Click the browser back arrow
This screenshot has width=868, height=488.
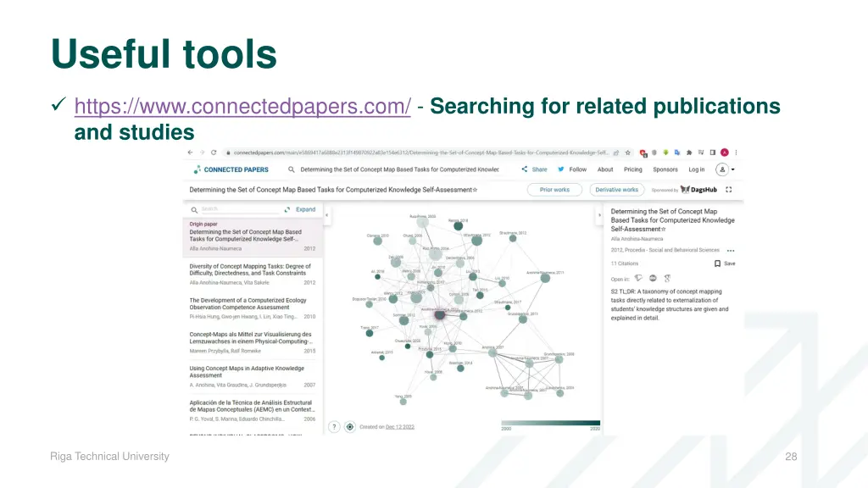pyautogui.click(x=191, y=152)
